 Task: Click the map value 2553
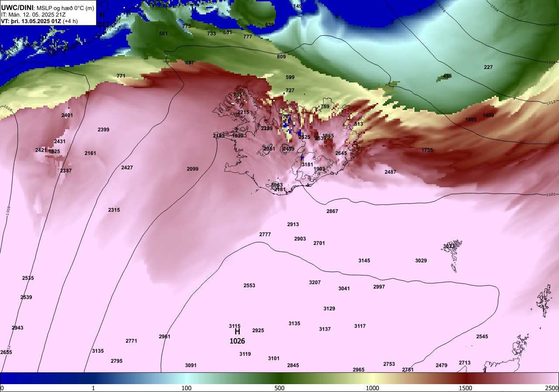tap(249, 285)
